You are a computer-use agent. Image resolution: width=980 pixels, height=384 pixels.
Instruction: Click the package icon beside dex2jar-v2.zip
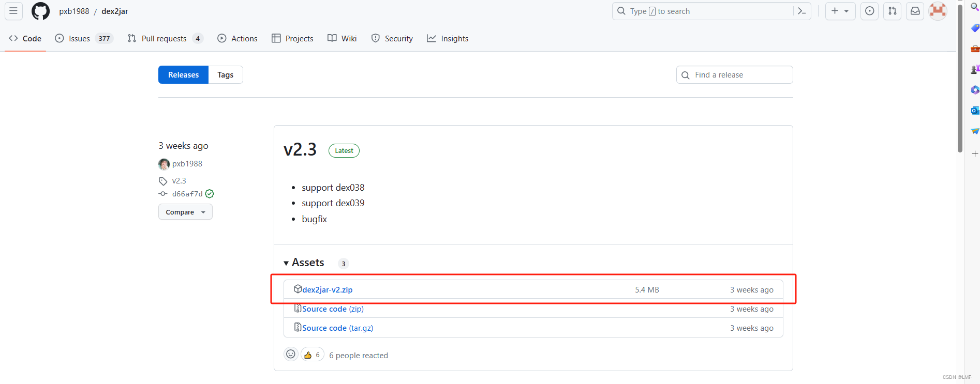[x=298, y=289]
